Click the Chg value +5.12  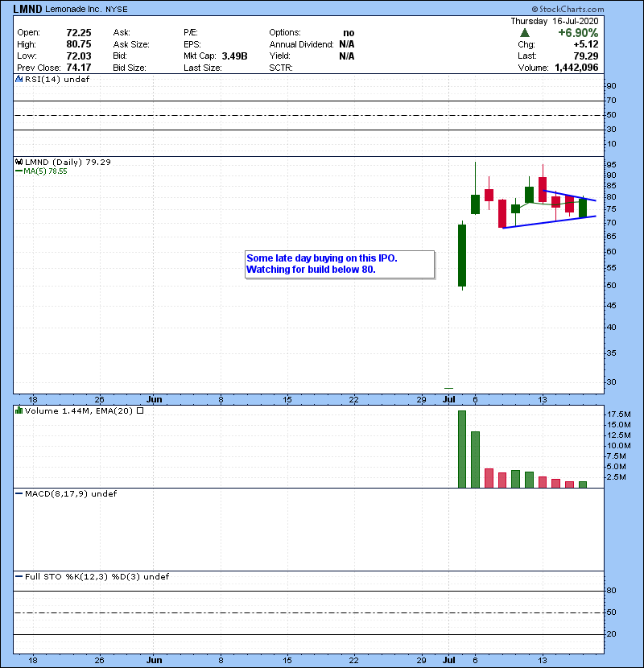pos(586,44)
